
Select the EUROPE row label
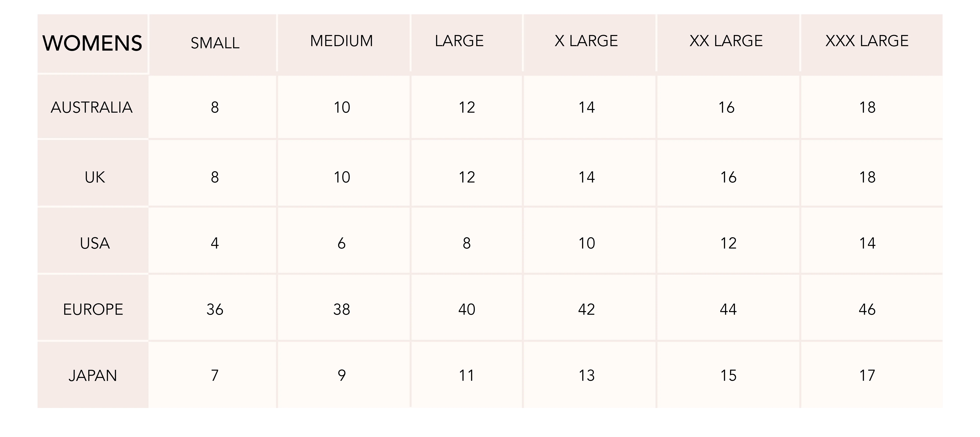[x=93, y=310]
